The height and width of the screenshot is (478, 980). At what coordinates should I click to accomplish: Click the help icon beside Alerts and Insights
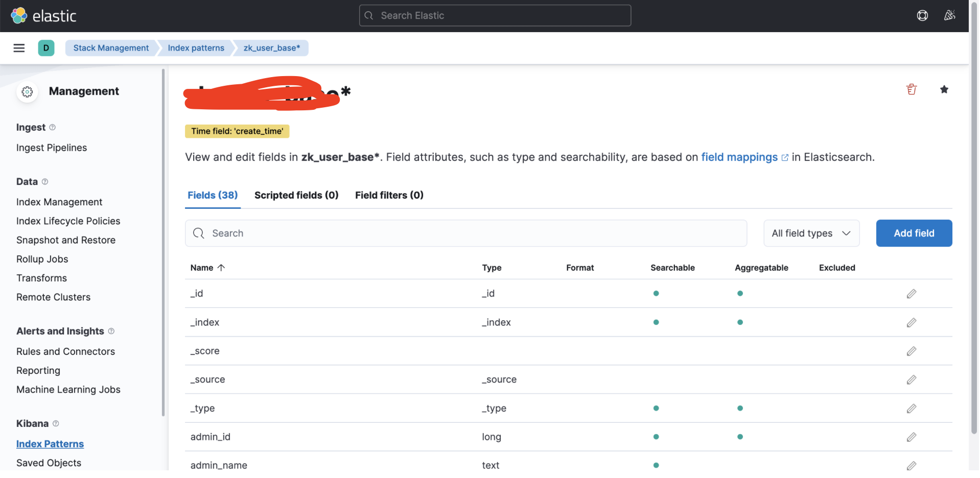(111, 331)
